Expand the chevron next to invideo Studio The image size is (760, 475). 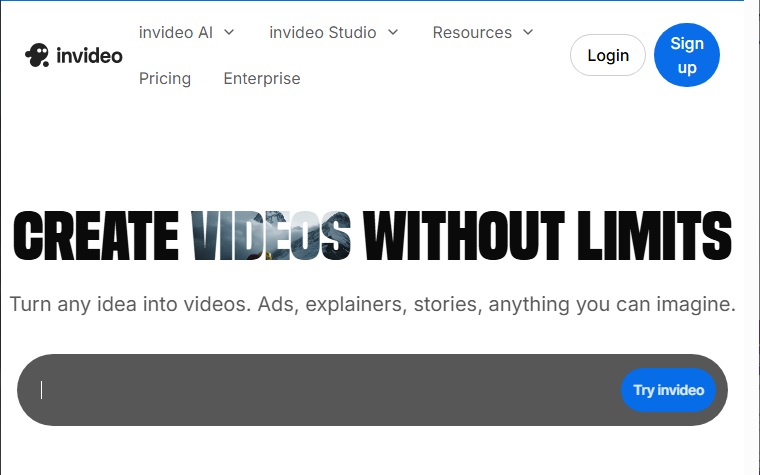(x=393, y=32)
